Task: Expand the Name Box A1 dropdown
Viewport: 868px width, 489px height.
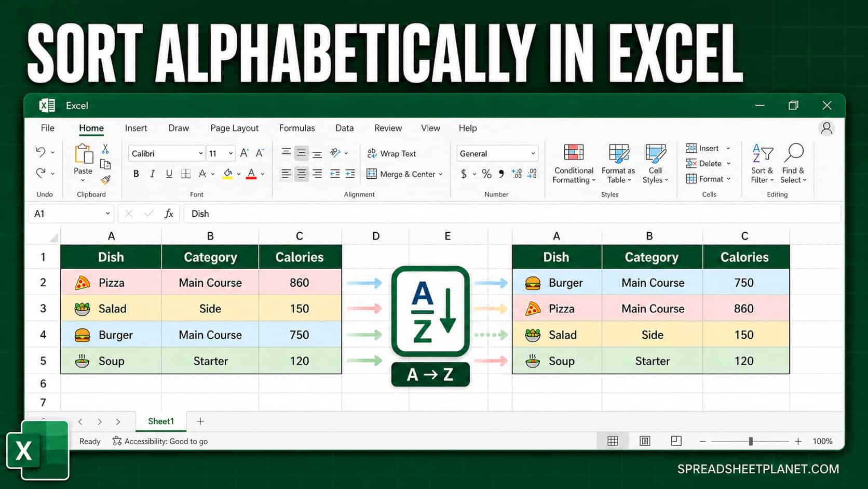Action: [x=107, y=214]
